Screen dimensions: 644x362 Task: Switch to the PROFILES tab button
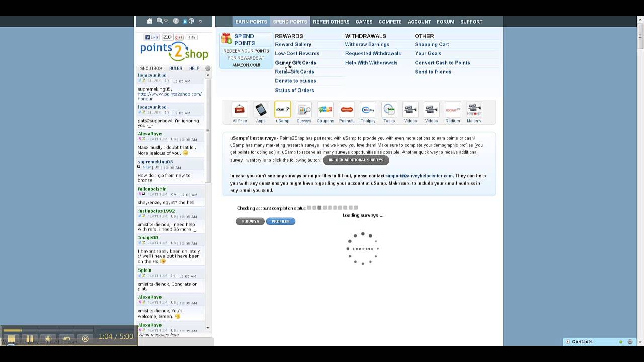coord(281,221)
